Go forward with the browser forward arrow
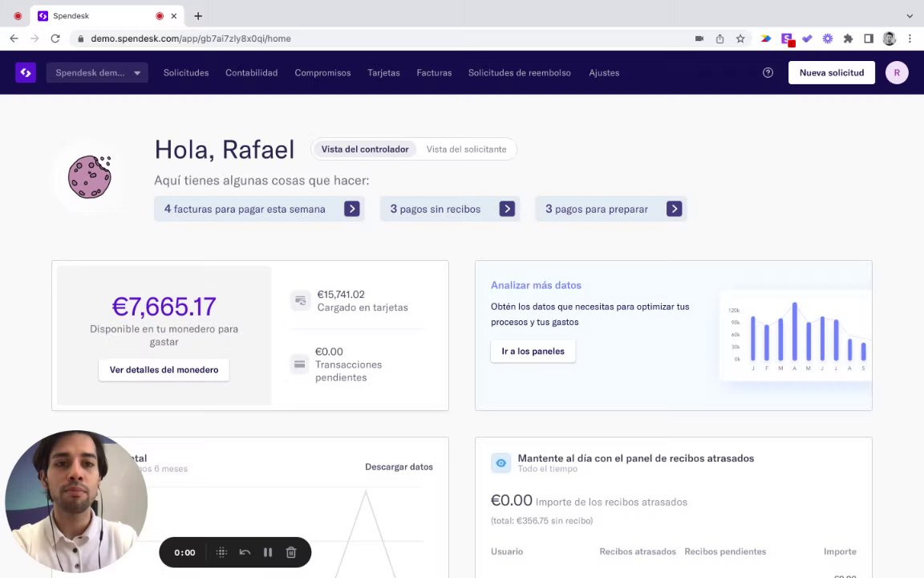The height and width of the screenshot is (578, 924). click(34, 39)
